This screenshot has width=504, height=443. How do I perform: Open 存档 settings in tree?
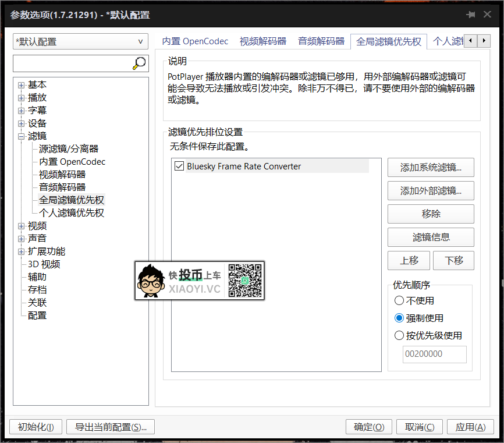(37, 290)
